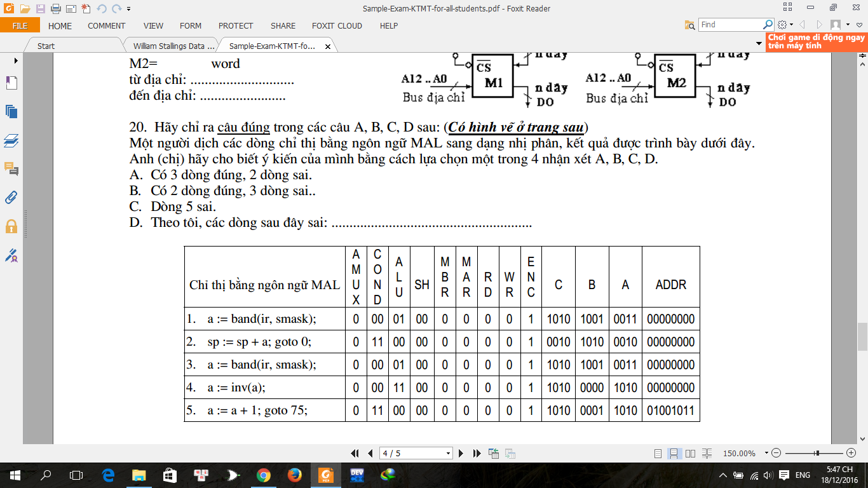Image resolution: width=868 pixels, height=488 pixels.
Task: Click the Save icon in quick access toolbar
Action: [40, 9]
